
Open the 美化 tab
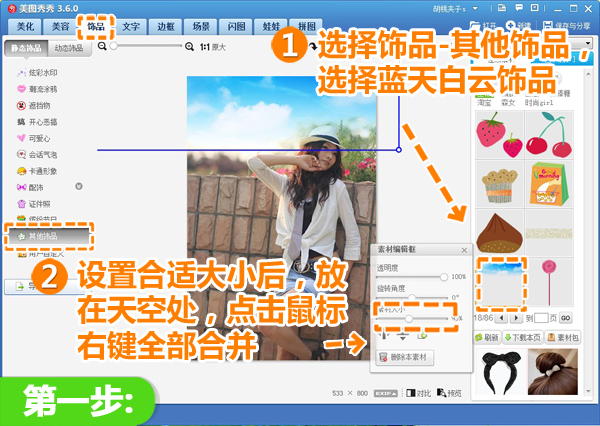click(25, 27)
